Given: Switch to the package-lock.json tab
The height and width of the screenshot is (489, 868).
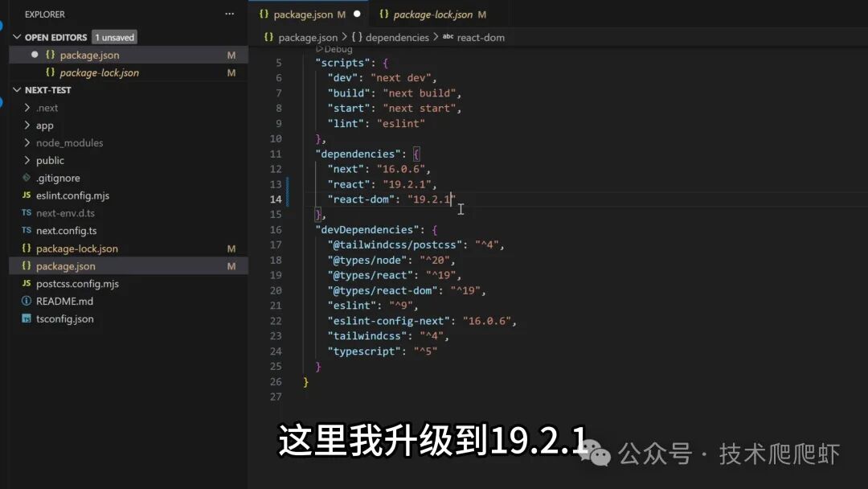Looking at the screenshot, I should pos(434,14).
